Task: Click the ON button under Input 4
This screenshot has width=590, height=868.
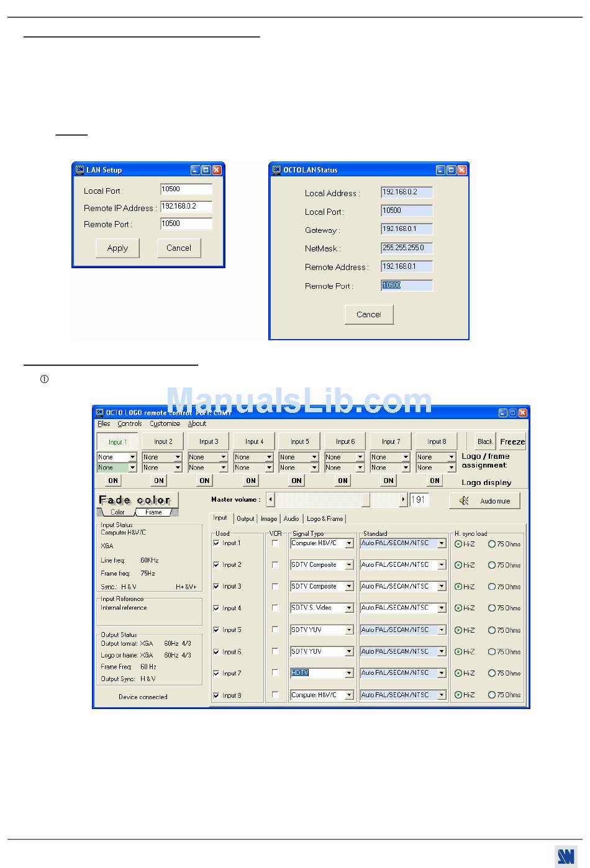Action: [x=251, y=480]
